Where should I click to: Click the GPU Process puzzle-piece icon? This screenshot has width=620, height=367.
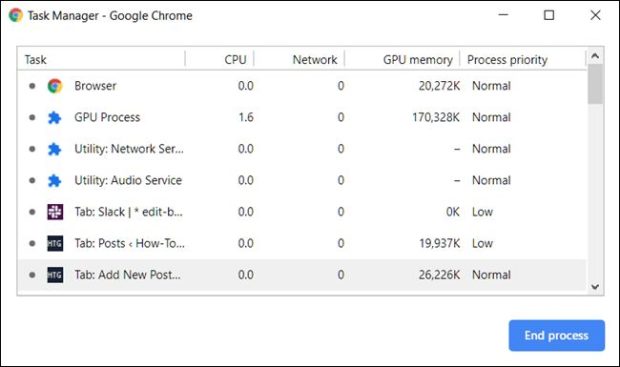[55, 117]
